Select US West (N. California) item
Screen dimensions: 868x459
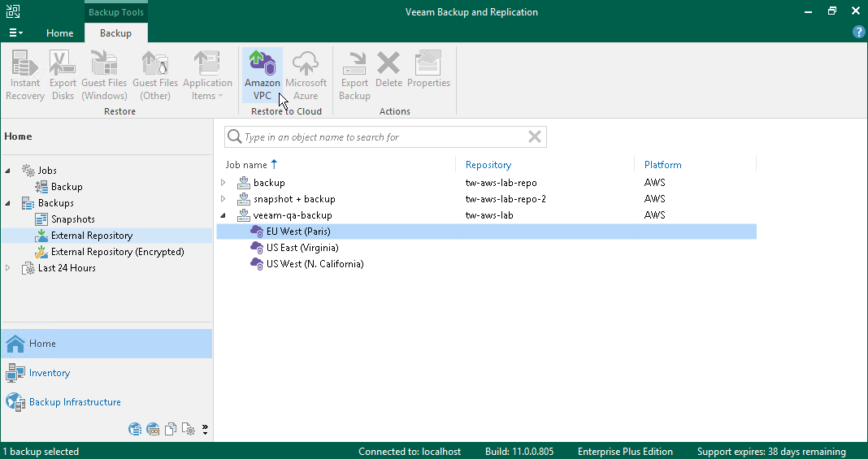[315, 264]
